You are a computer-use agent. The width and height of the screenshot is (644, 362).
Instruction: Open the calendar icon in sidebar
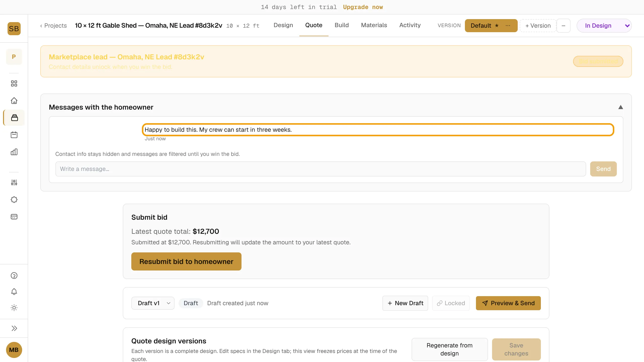coord(14,135)
